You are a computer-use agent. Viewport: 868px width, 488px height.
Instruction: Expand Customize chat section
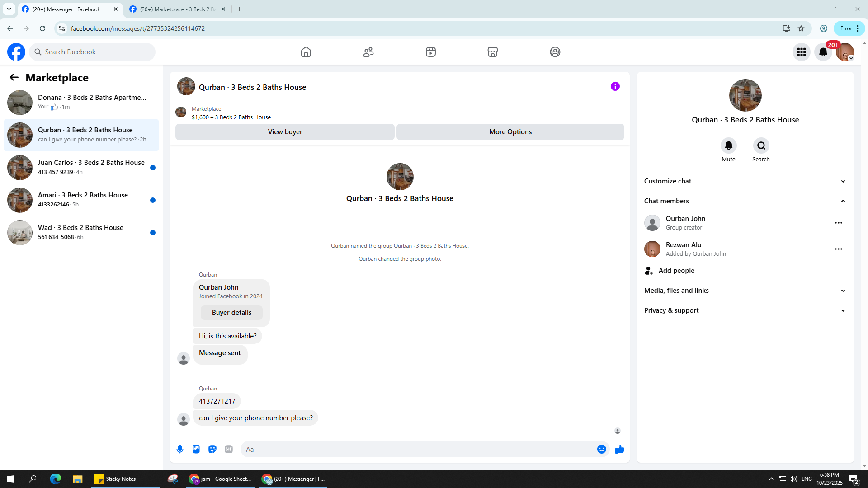(745, 181)
